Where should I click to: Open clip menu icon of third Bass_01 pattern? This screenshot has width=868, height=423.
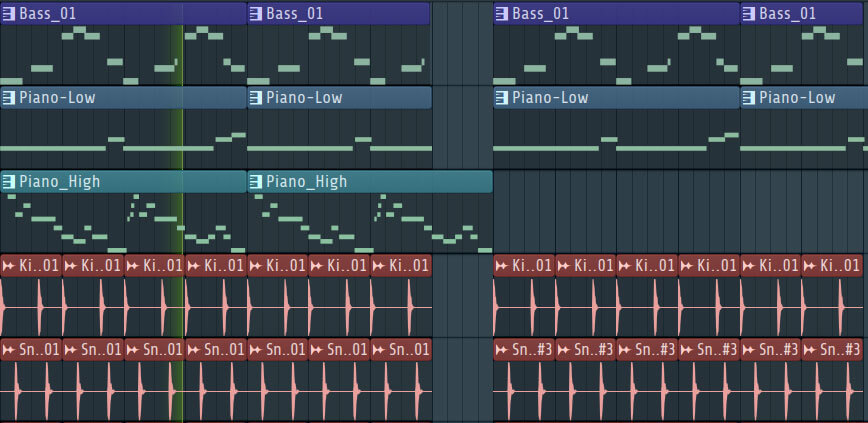pyautogui.click(x=502, y=14)
